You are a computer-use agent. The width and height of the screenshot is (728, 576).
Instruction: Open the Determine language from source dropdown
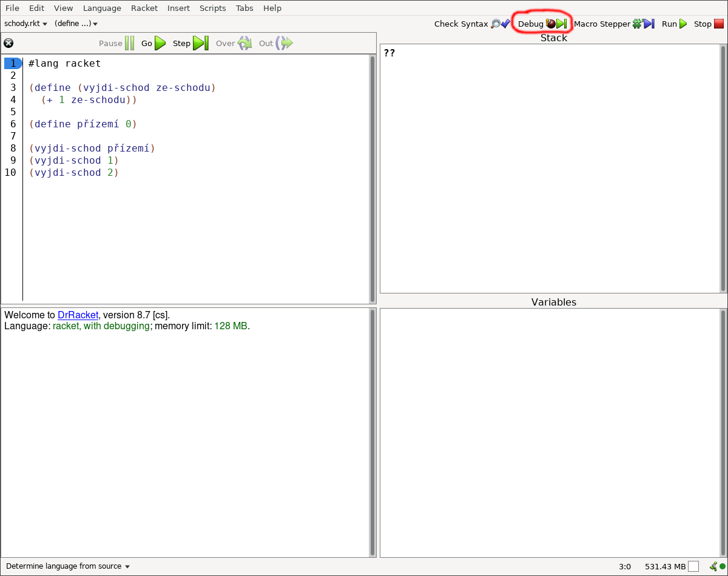click(x=68, y=566)
